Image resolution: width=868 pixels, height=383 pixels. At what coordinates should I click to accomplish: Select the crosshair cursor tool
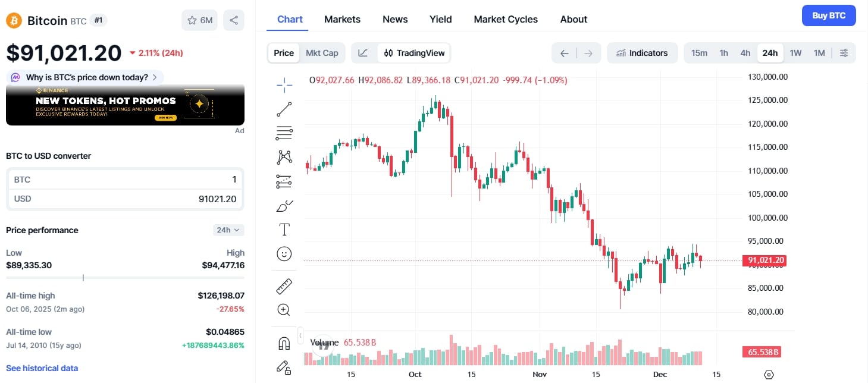click(x=284, y=85)
